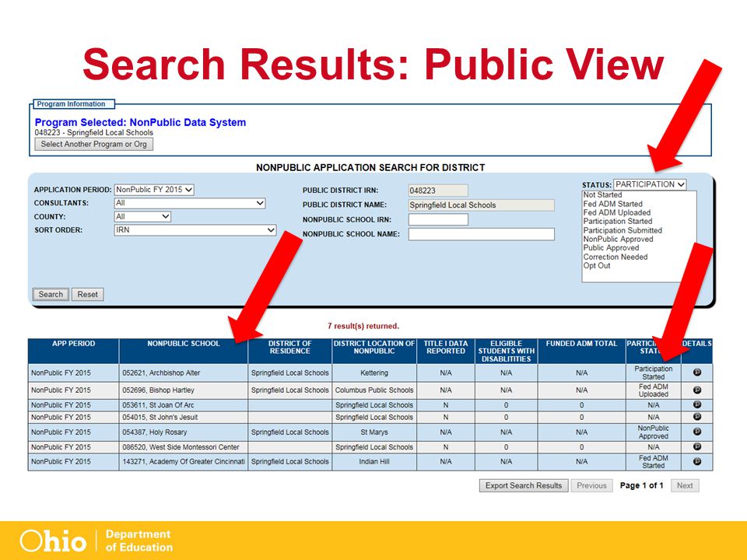Click the App Period column header
747x560 pixels.
[x=73, y=351]
